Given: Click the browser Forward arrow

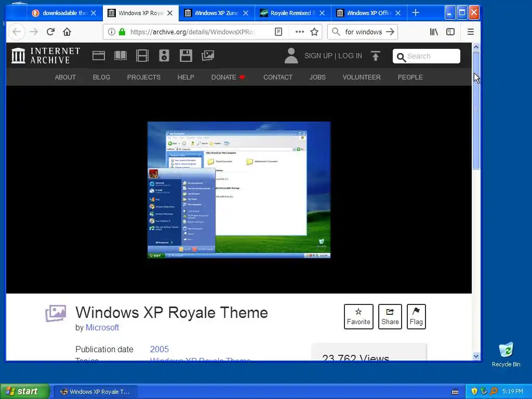Looking at the screenshot, I should pyautogui.click(x=34, y=32).
